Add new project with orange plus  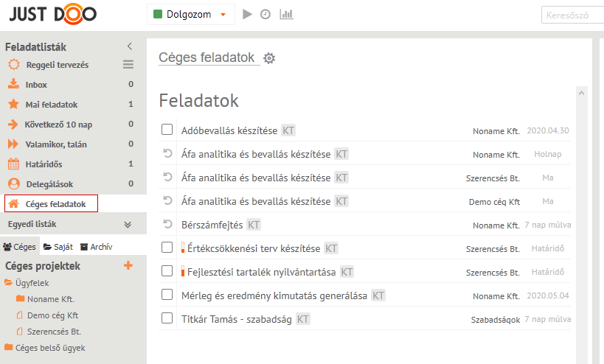tap(128, 265)
